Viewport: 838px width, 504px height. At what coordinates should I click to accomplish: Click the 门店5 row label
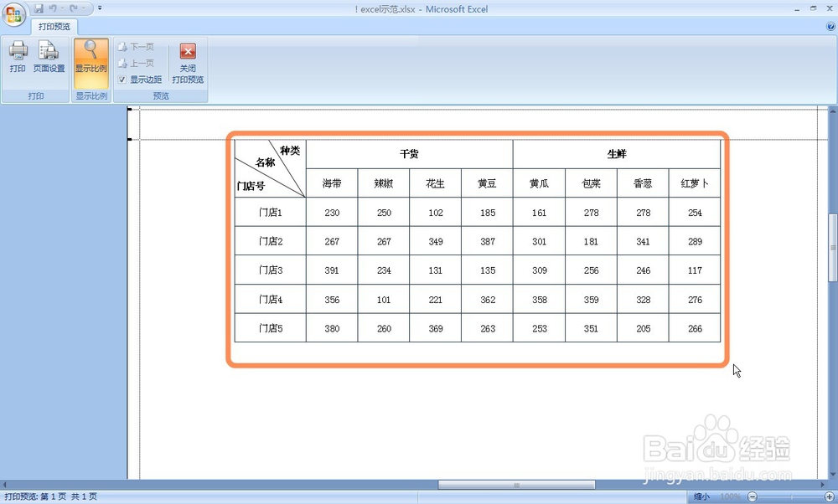click(271, 328)
